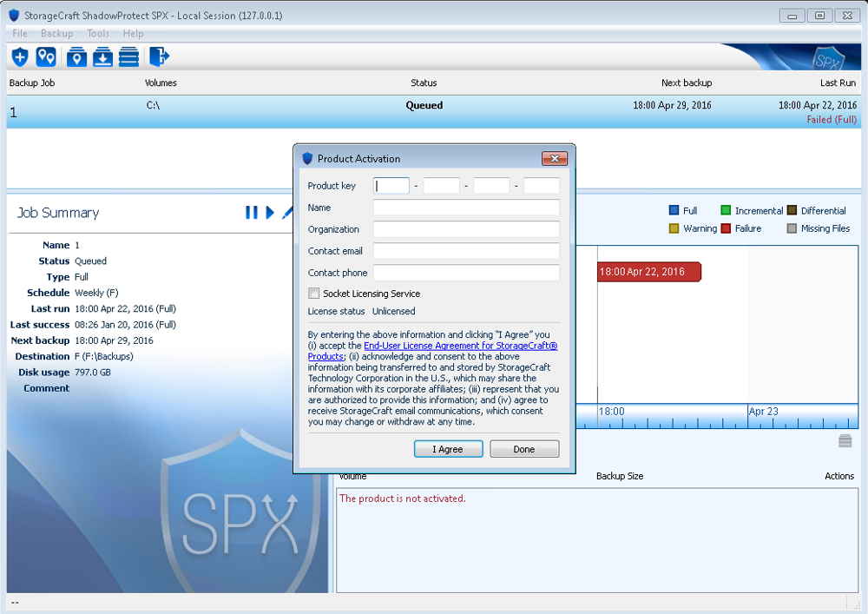Open the End-User License Agreement link
This screenshot has height=614, width=868.
click(460, 346)
